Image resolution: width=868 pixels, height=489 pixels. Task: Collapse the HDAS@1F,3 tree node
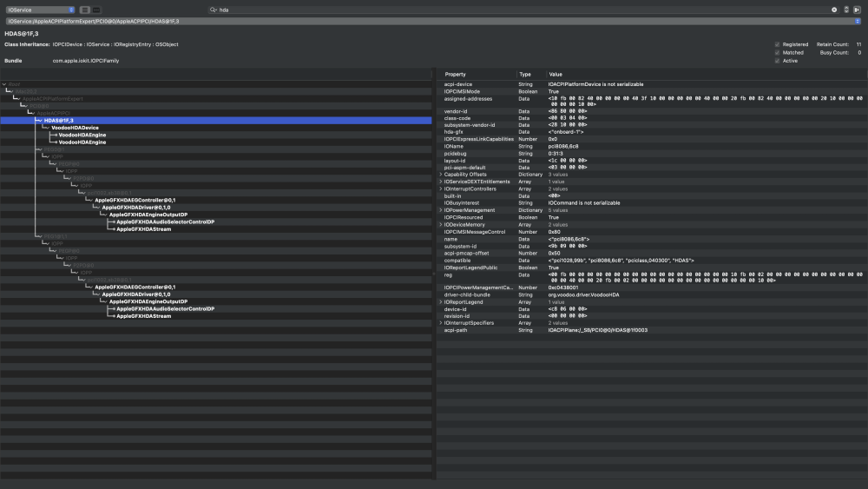point(40,120)
